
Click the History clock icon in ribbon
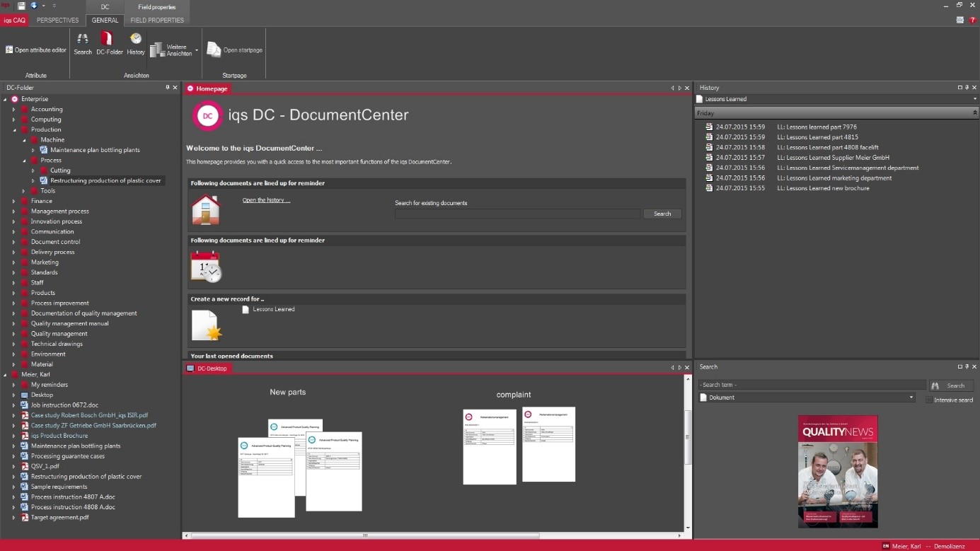tap(136, 40)
